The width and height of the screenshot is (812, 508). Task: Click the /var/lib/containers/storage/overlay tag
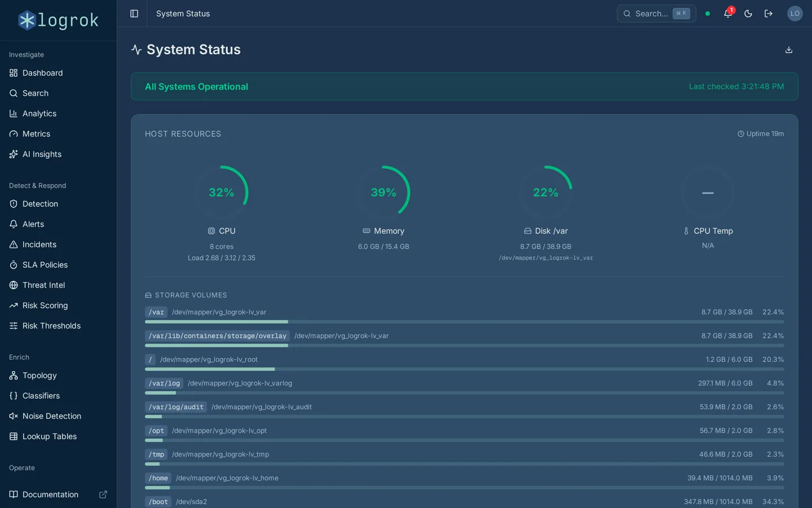pyautogui.click(x=217, y=336)
